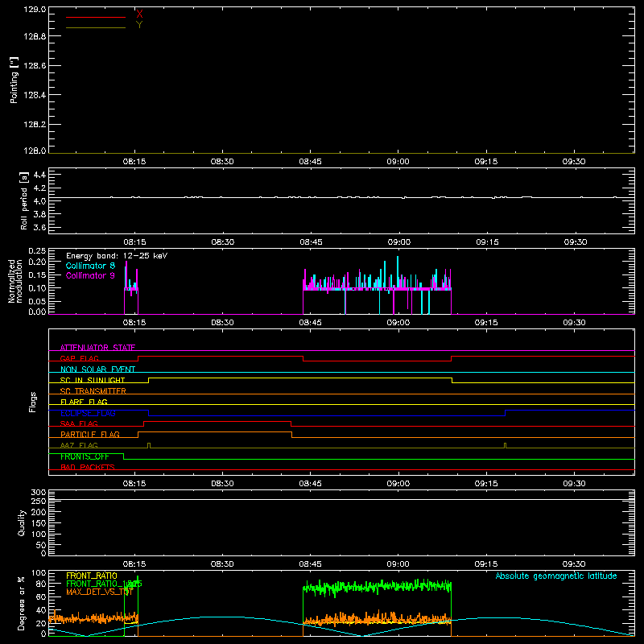Click the magenta Collimator 9 legend label
This screenshot has width=644, height=644.
coord(90,275)
